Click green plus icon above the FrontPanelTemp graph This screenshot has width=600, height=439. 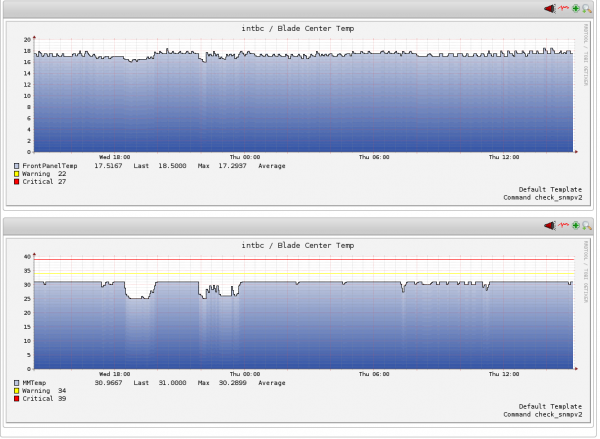tap(575, 8)
